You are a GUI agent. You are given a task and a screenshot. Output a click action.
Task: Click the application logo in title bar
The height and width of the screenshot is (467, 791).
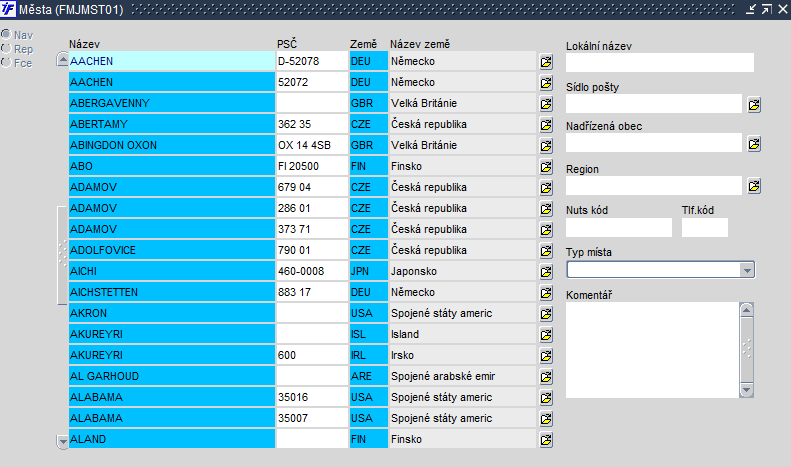coord(8,9)
